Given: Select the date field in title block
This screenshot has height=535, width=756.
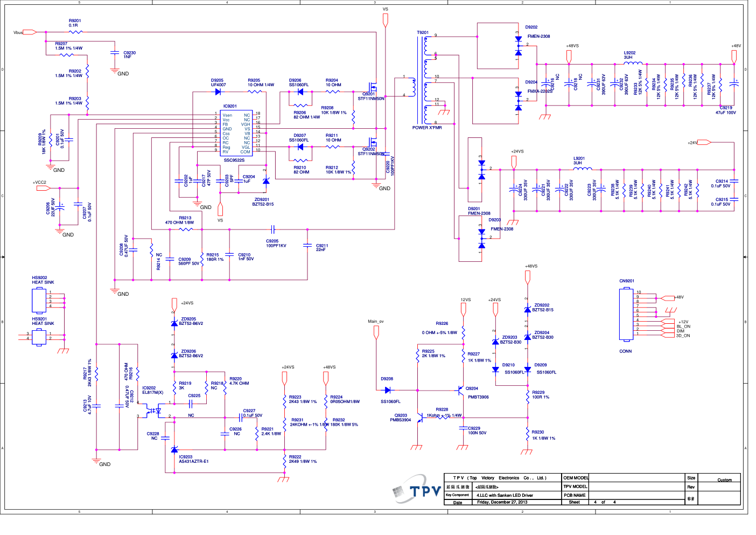Looking at the screenshot, I should (x=502, y=502).
